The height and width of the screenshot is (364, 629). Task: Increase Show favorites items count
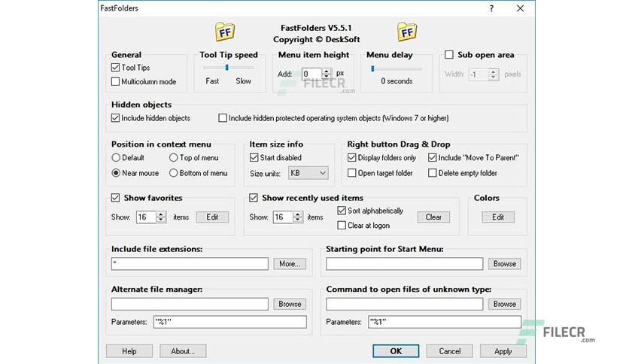pyautogui.click(x=161, y=214)
